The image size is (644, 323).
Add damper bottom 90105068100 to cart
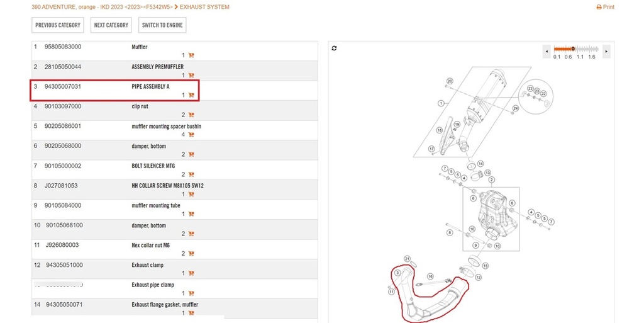pos(191,234)
